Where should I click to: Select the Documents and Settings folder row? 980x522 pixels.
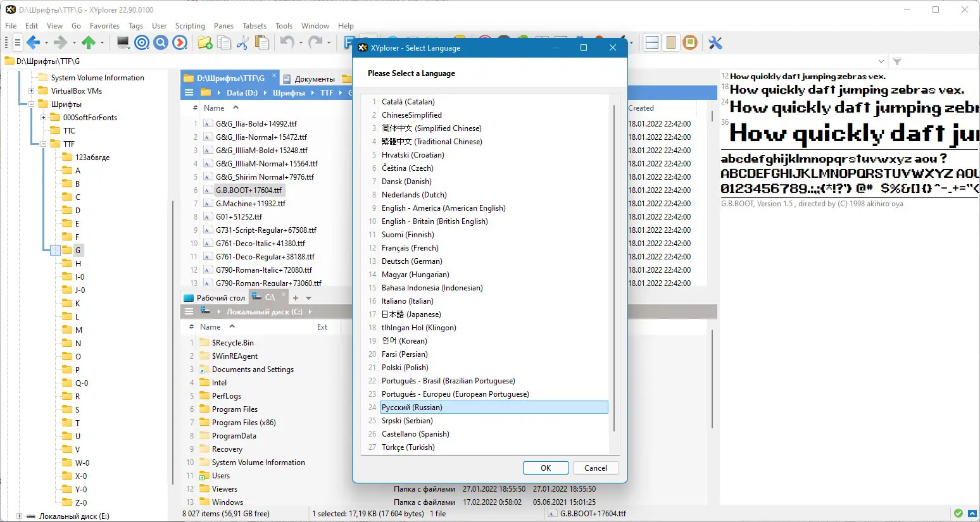[253, 370]
